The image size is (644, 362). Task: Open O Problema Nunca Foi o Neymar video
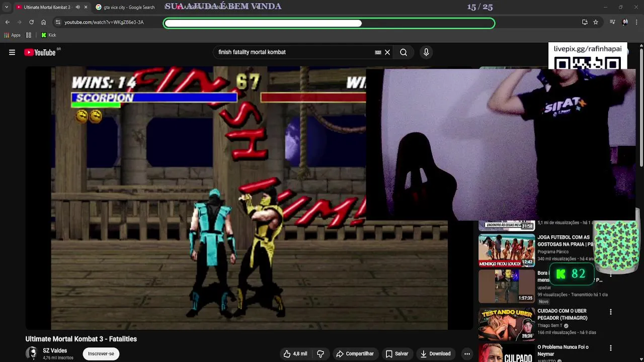point(562,350)
